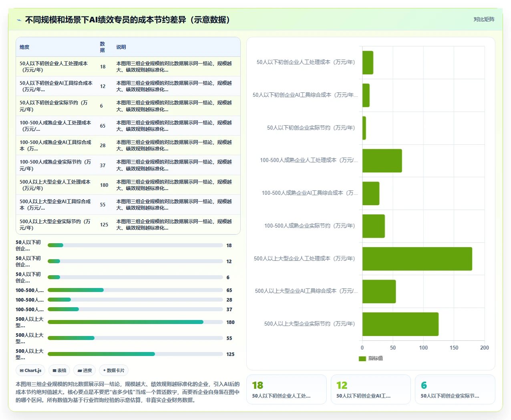Open the data card showing 12
Viewport: 511px width, 420px height.
click(x=371, y=390)
